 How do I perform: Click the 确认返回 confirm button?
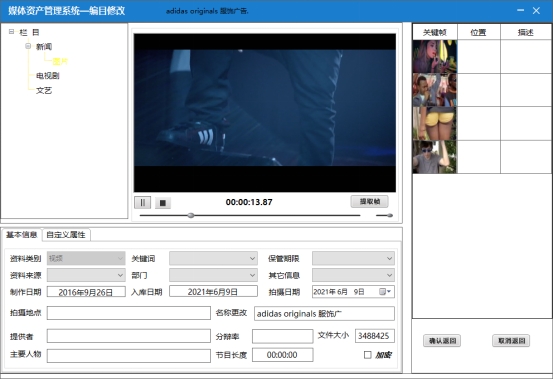[x=442, y=341]
